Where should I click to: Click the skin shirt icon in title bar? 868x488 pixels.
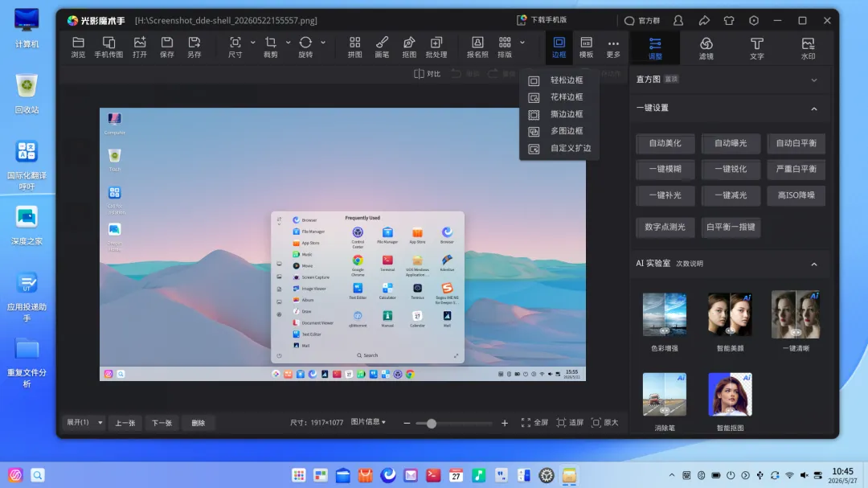point(728,20)
